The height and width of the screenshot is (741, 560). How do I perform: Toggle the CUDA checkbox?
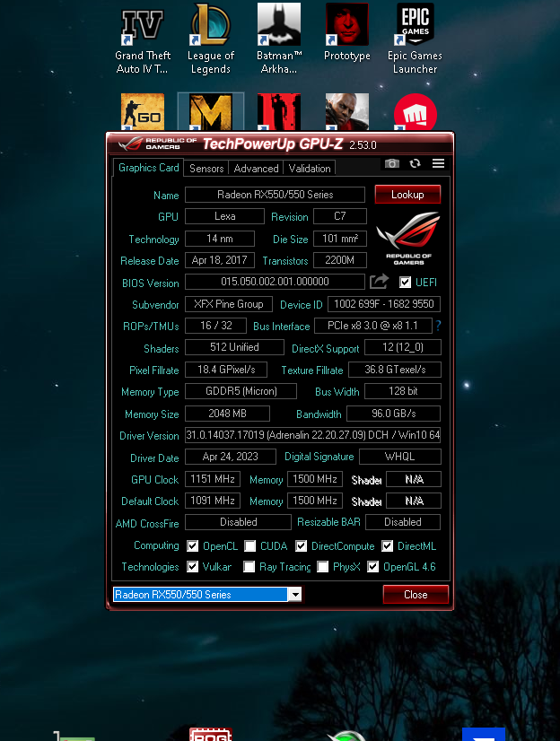click(250, 545)
